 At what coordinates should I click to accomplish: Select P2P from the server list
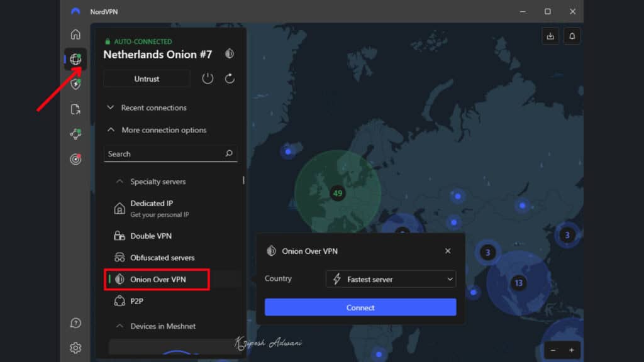tap(138, 301)
